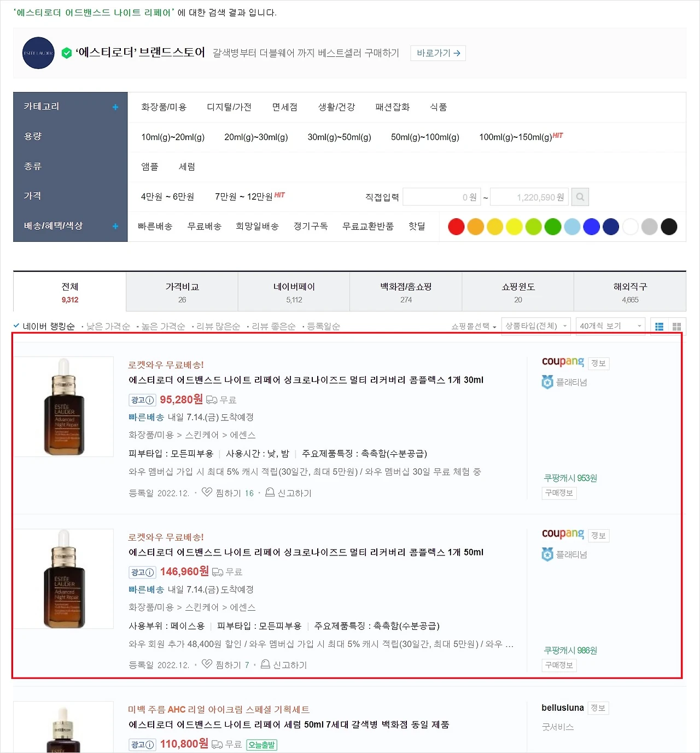Image resolution: width=700 pixels, height=753 pixels.
Task: Expand the 카테고리 filter with plus icon
Action: click(115, 107)
